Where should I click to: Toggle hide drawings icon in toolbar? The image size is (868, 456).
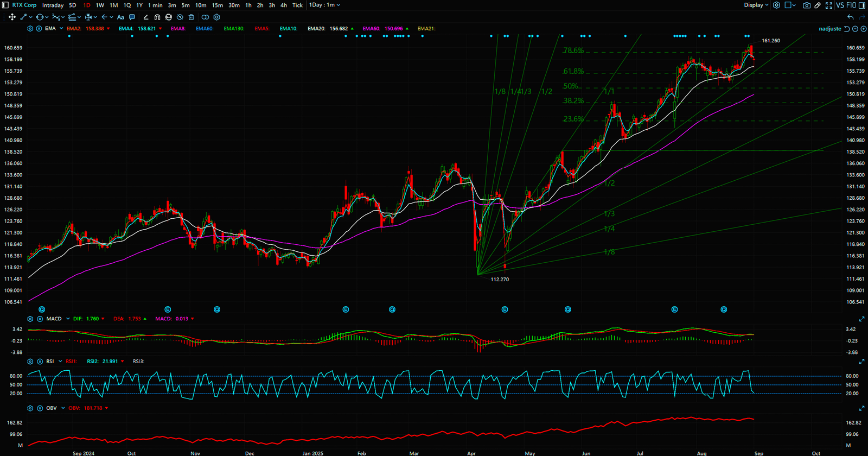180,17
